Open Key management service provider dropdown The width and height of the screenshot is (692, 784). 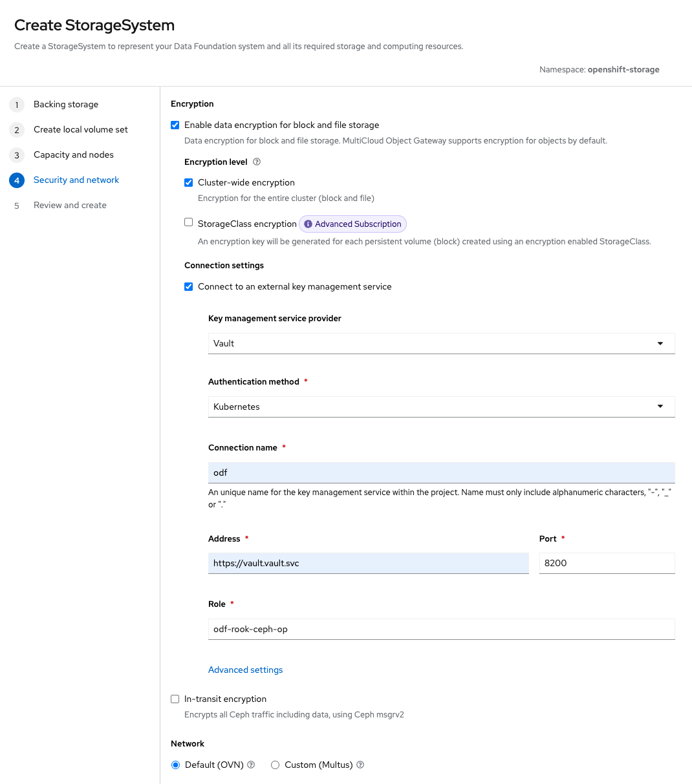pyautogui.click(x=441, y=343)
